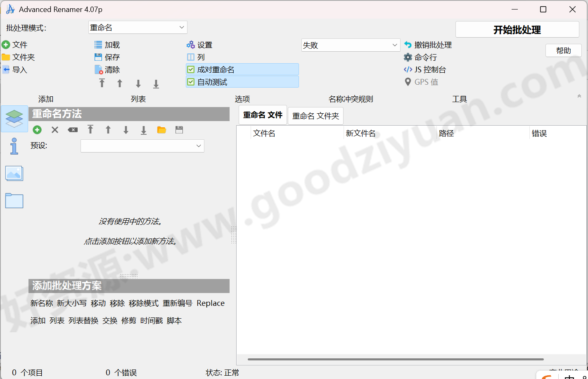This screenshot has width=588, height=379.
Task: Uncheck the 自动测试 option
Action: pyautogui.click(x=190, y=81)
